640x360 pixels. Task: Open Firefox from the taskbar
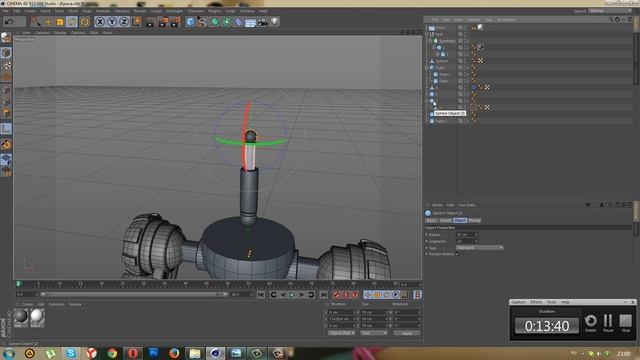174,353
